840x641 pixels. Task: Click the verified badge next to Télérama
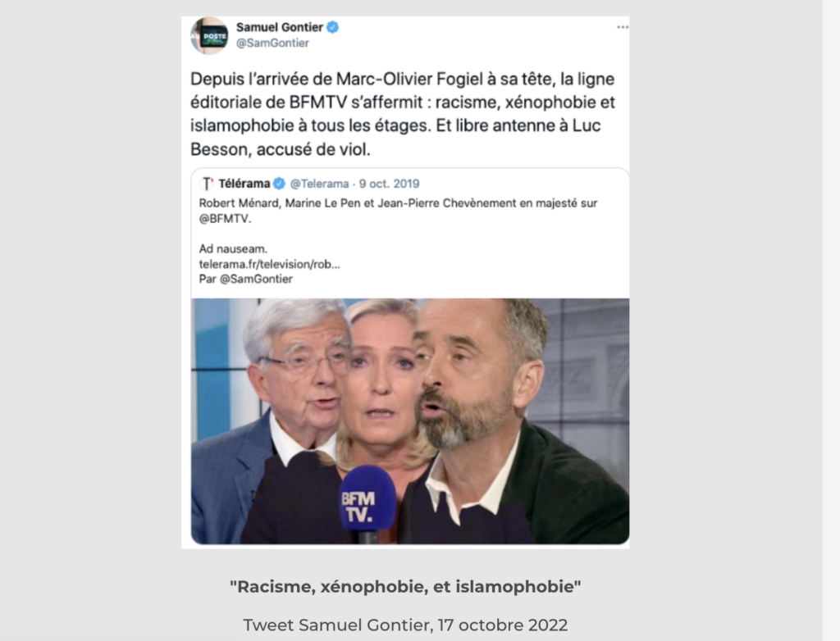279,184
